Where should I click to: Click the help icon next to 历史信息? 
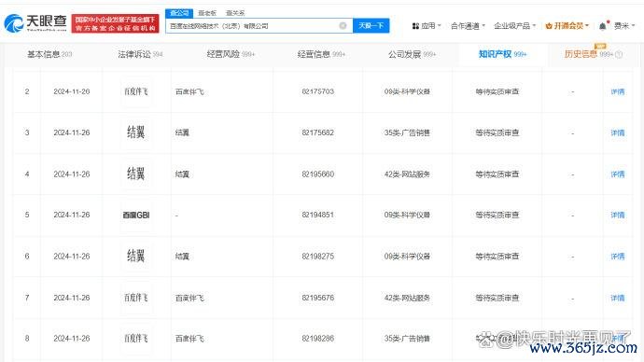[x=619, y=55]
